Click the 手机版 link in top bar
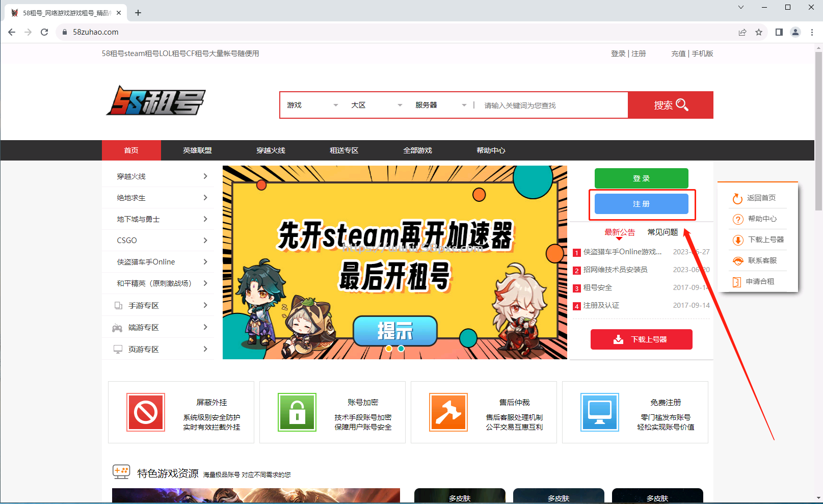 (x=702, y=54)
